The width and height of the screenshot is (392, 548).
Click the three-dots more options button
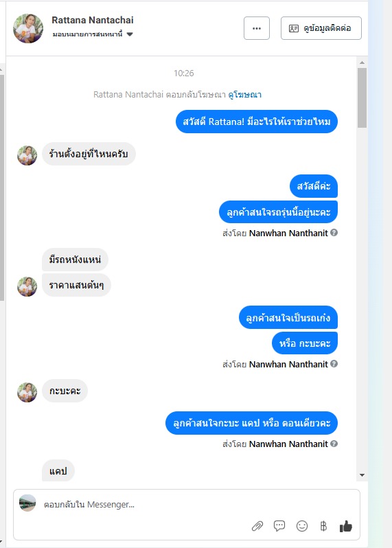click(257, 28)
